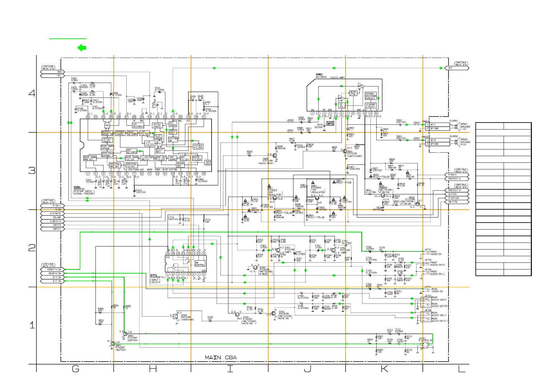Click the JK721 FRONT VIDEO-IN label
Viewport: 560px width, 392px height.
click(436, 253)
